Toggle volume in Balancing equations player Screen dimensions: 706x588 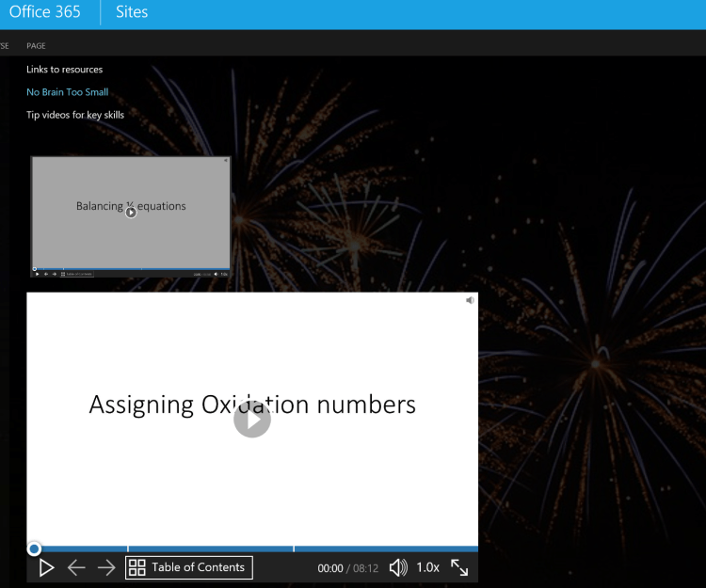point(216,274)
